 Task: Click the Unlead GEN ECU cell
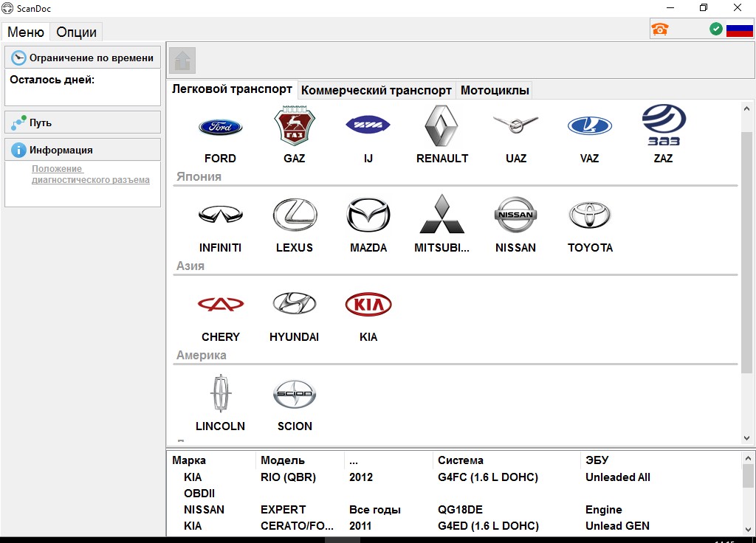click(x=617, y=525)
